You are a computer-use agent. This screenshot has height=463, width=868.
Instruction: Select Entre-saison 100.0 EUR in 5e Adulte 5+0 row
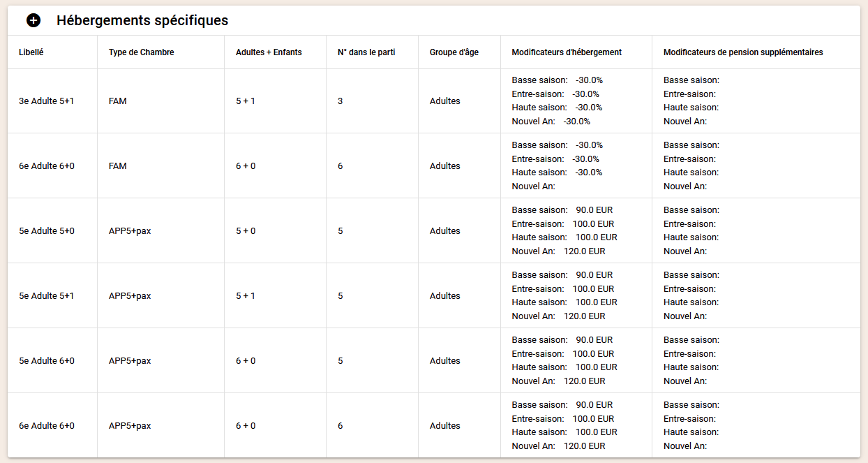pyautogui.click(x=563, y=224)
